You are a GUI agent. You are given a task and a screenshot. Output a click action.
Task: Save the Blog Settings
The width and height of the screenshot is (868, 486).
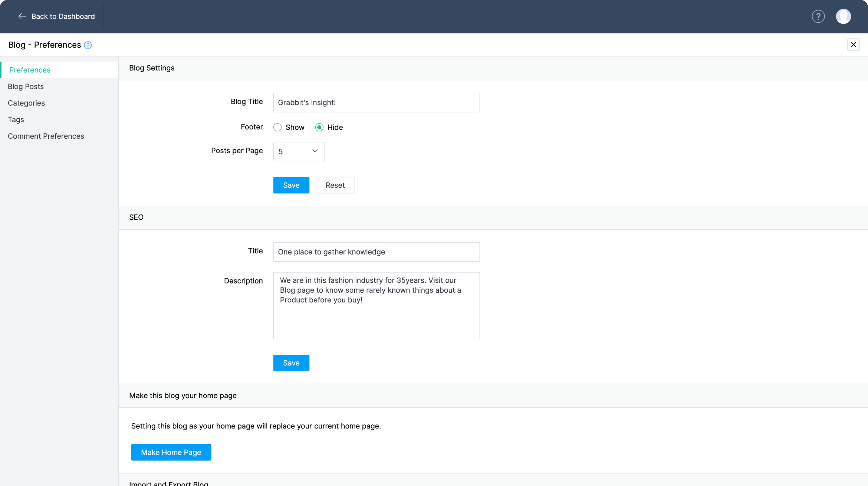[291, 185]
